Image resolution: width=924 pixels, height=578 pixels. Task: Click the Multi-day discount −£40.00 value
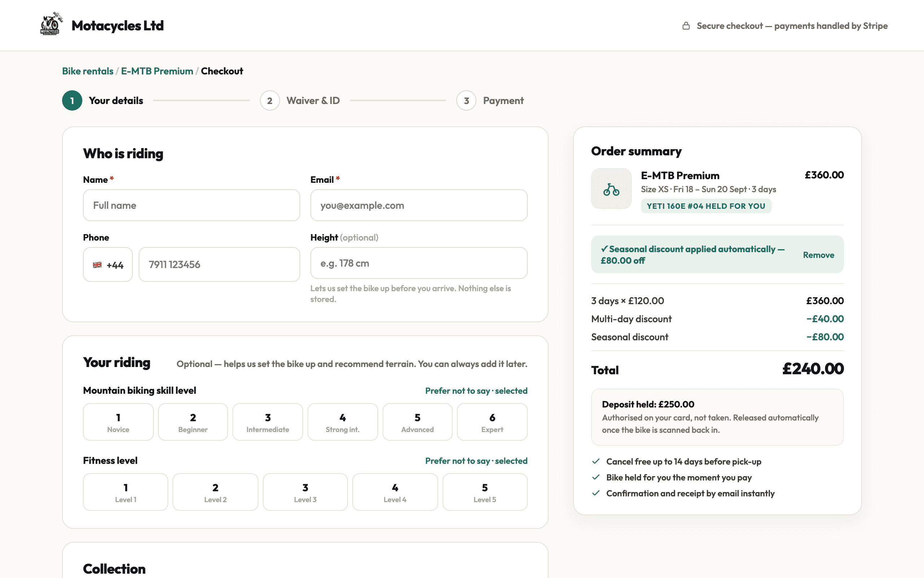[x=825, y=319]
